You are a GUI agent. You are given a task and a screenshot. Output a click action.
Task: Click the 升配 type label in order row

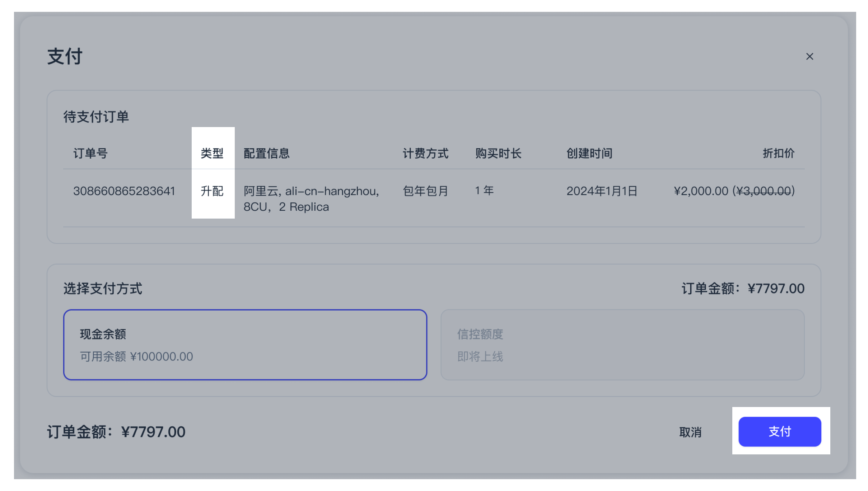pos(212,191)
